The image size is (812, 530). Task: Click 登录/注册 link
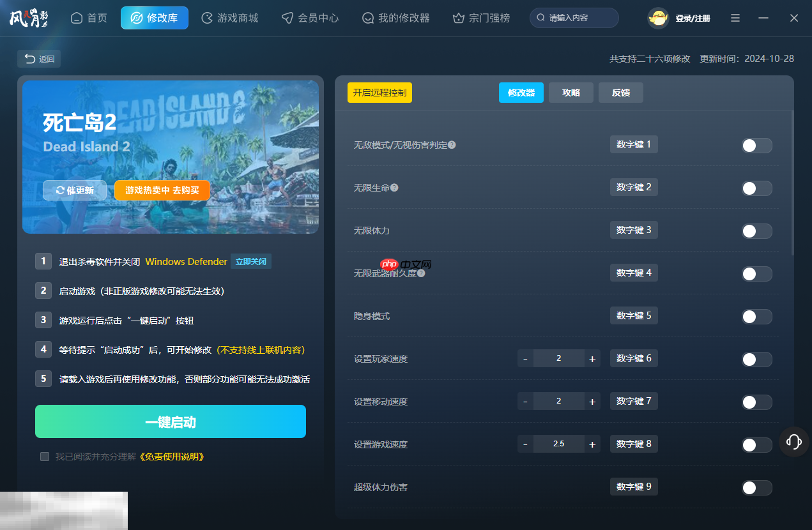coord(693,19)
